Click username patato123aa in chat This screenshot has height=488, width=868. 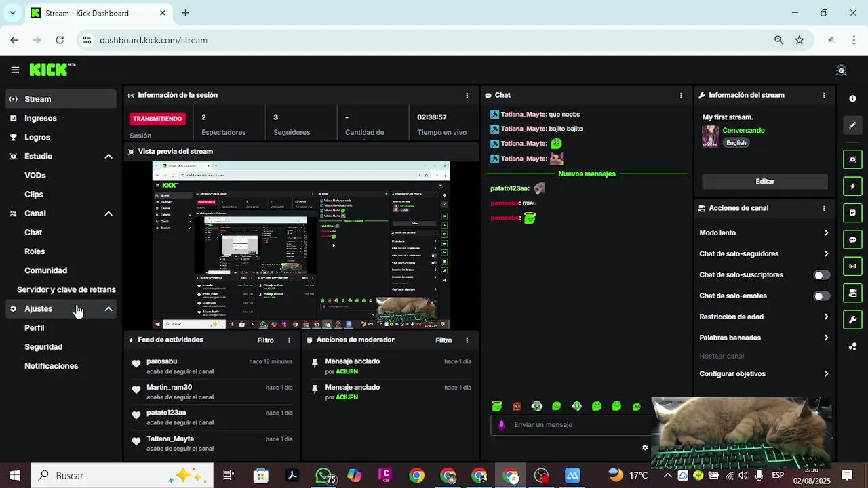click(509, 188)
